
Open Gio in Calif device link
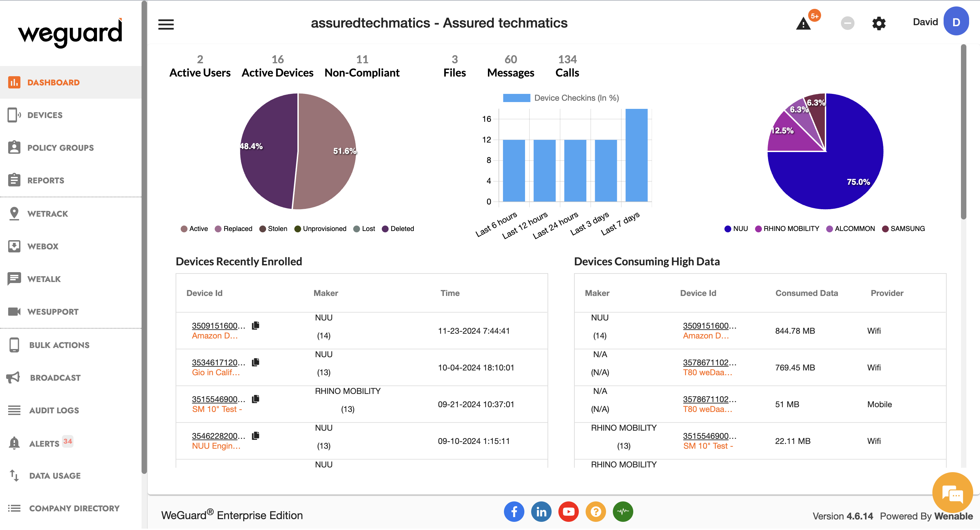coord(216,373)
